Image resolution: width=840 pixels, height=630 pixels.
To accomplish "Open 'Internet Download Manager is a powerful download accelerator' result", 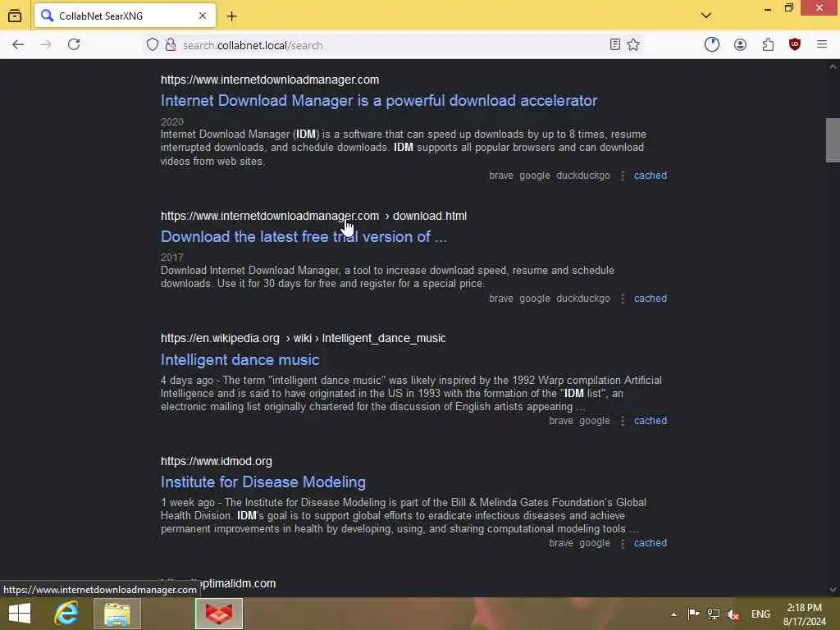I will (379, 101).
